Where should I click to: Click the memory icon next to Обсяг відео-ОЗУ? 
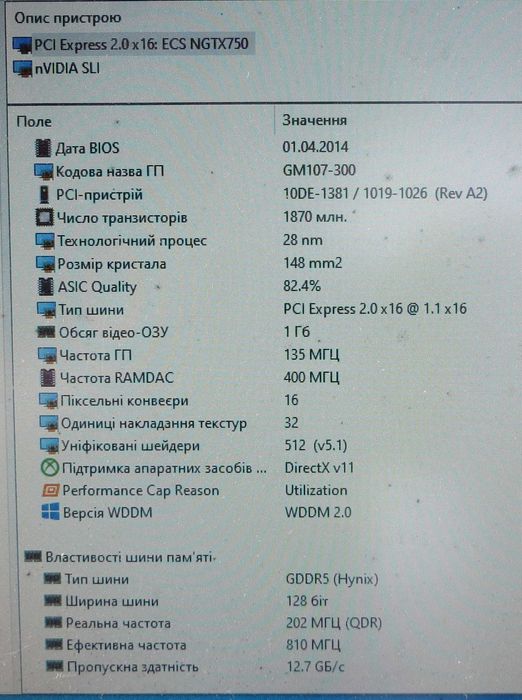[x=46, y=332]
